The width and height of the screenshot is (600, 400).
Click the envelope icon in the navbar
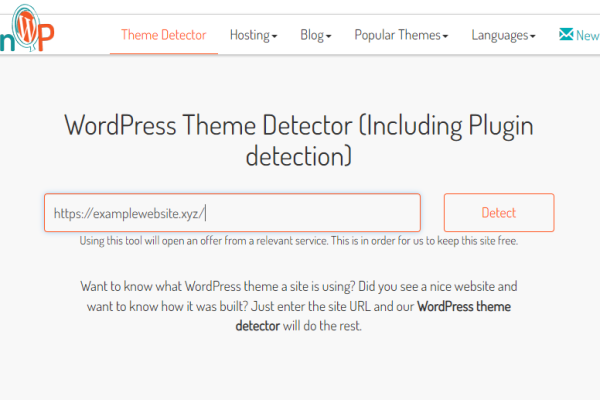(x=566, y=35)
